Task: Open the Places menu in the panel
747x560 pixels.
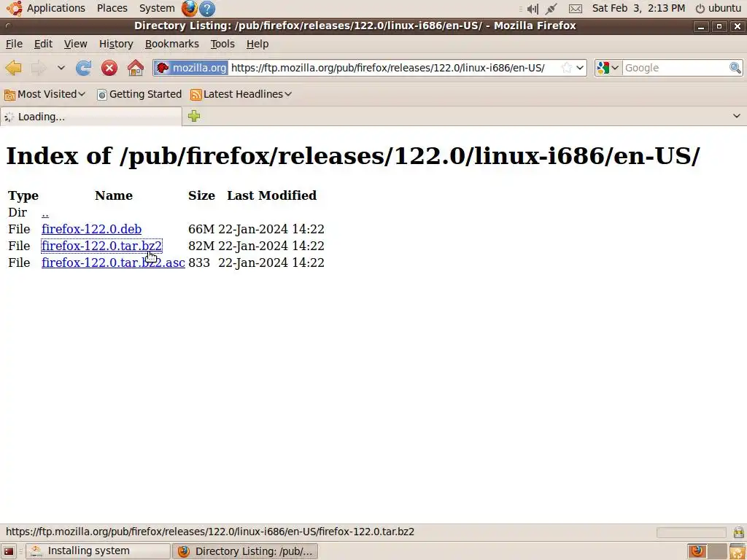Action: (x=112, y=8)
